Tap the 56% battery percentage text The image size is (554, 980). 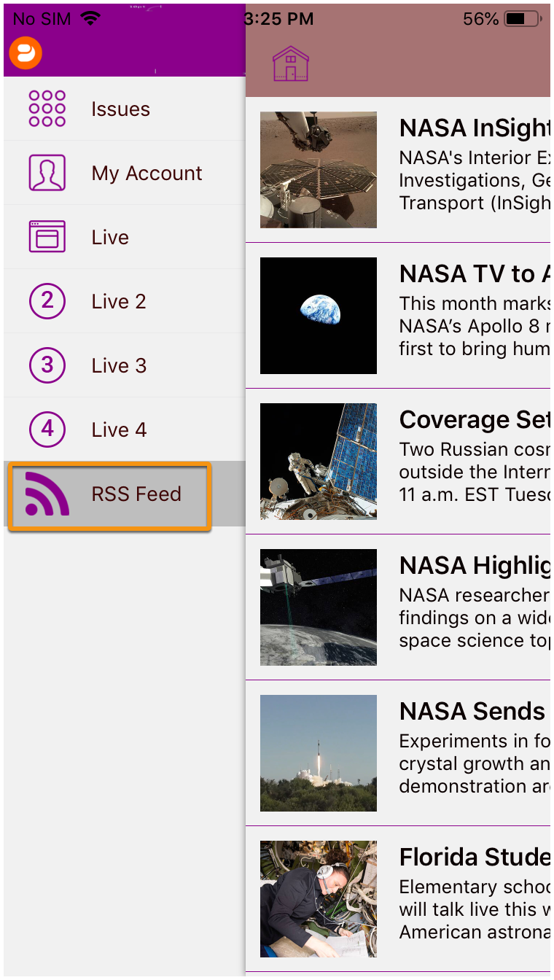click(x=481, y=19)
